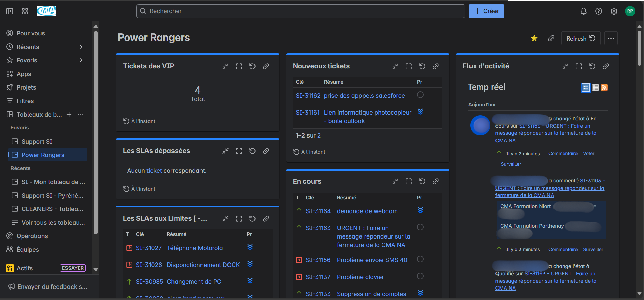Image resolution: width=644 pixels, height=300 pixels.
Task: Click Commentaire under the 2 minutes entry
Action: click(563, 153)
